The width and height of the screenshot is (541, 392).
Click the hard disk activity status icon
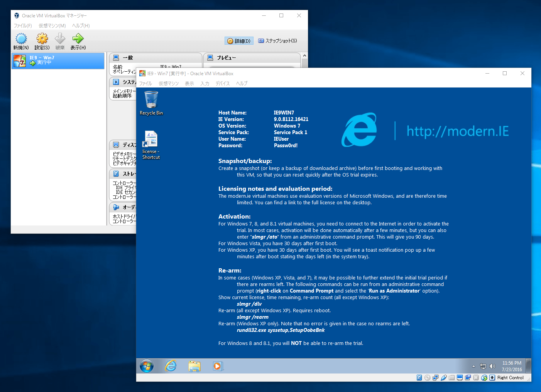419,378
